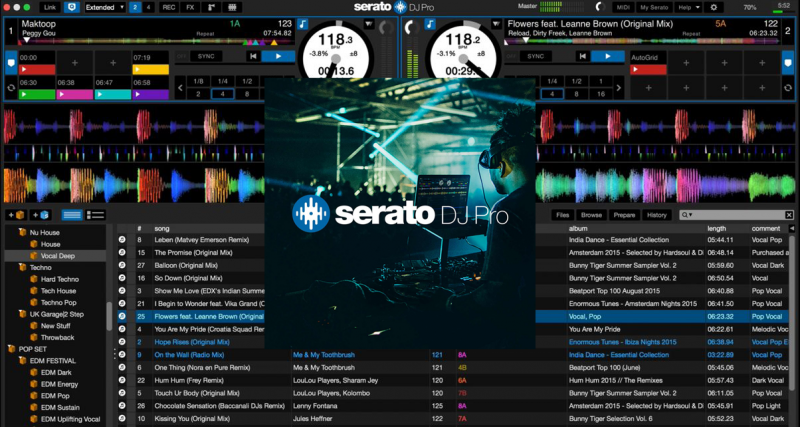Select the loops tab icon on deck 1
The width and height of the screenshot is (800, 427).
(11, 87)
